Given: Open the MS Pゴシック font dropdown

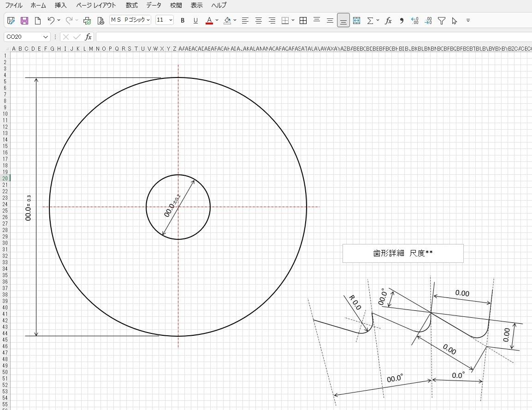Looking at the screenshot, I should (x=148, y=20).
